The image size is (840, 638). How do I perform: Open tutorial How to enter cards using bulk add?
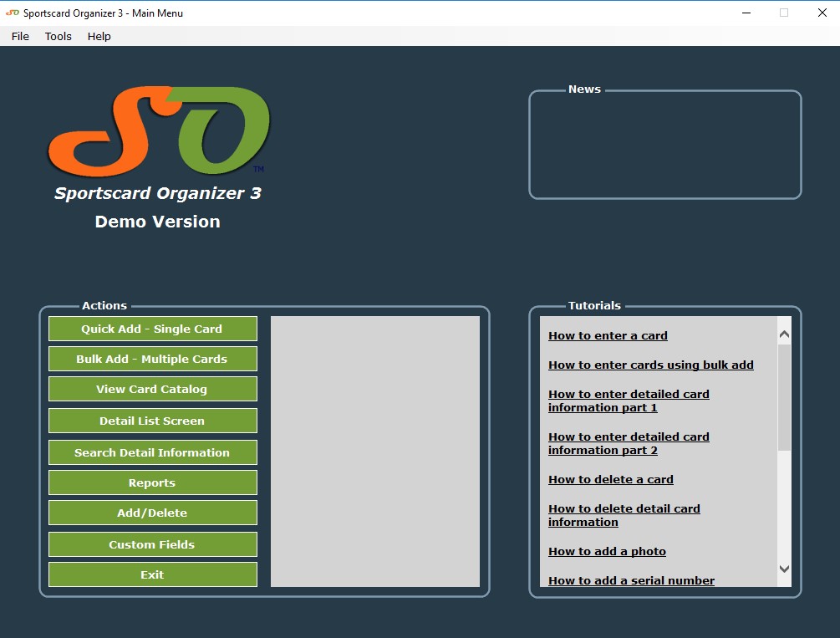(651, 365)
